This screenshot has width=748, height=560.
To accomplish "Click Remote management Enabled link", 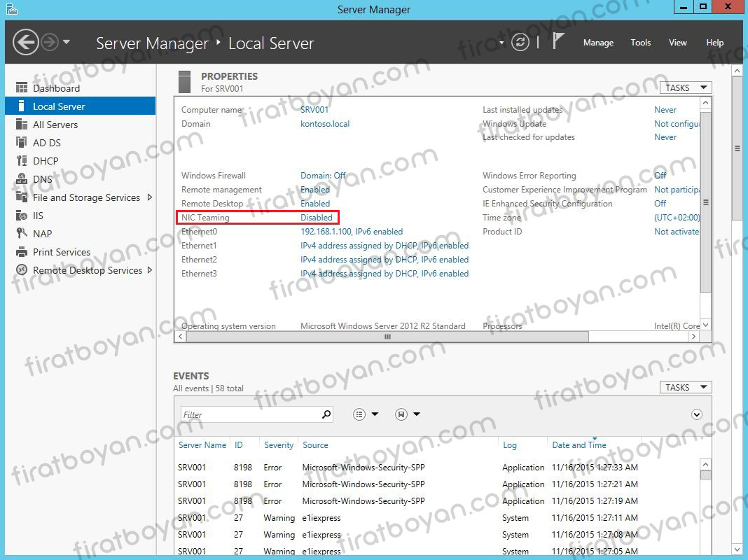I will 315,189.
